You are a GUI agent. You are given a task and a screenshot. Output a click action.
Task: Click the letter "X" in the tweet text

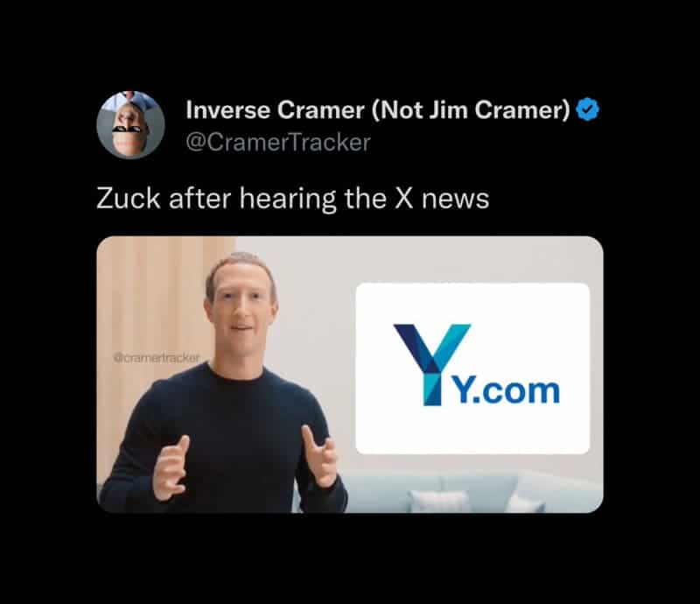pos(404,199)
